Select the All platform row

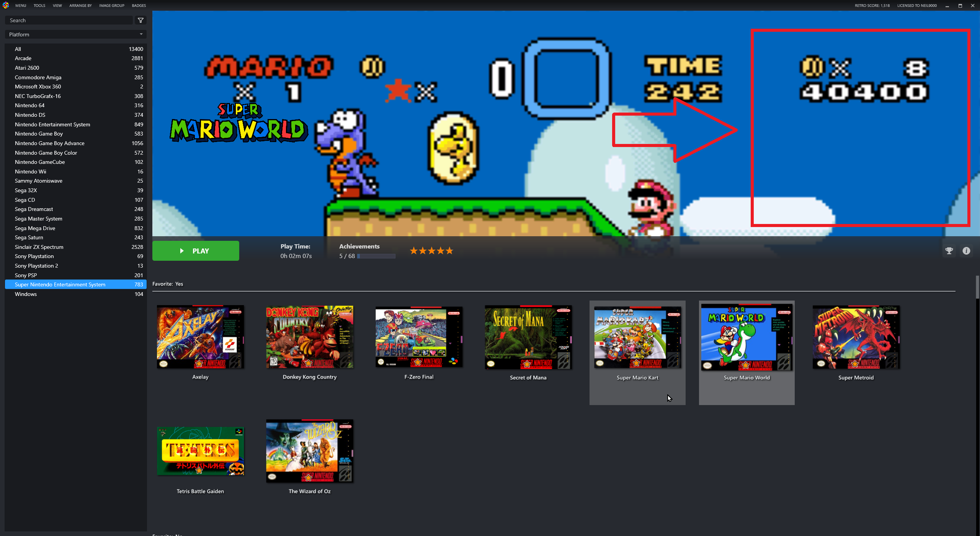click(x=76, y=49)
